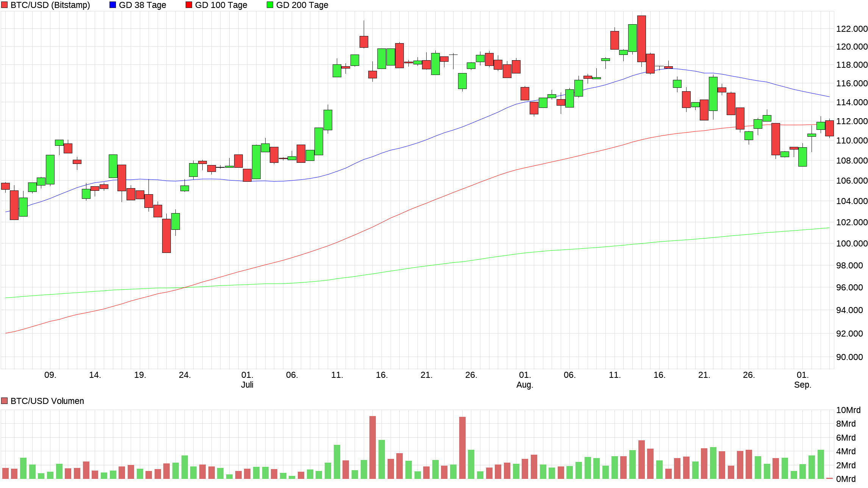
Task: Click the green GD 200 Tage swatch
Action: (x=270, y=5)
